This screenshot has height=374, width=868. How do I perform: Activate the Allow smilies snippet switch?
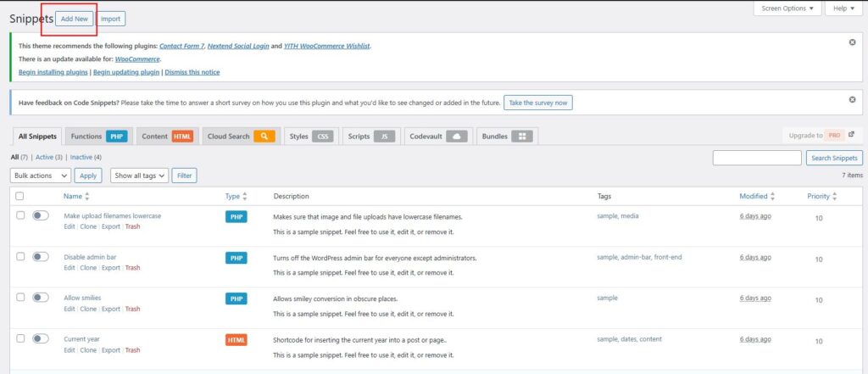(x=41, y=298)
